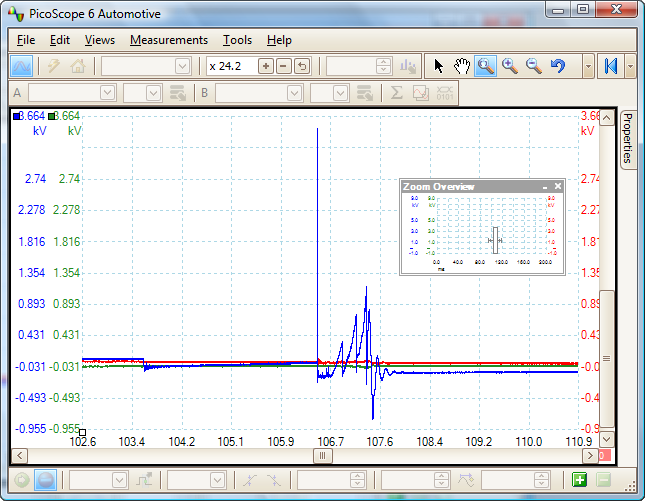Click the horizontal scrollbar thumb

(x=322, y=456)
